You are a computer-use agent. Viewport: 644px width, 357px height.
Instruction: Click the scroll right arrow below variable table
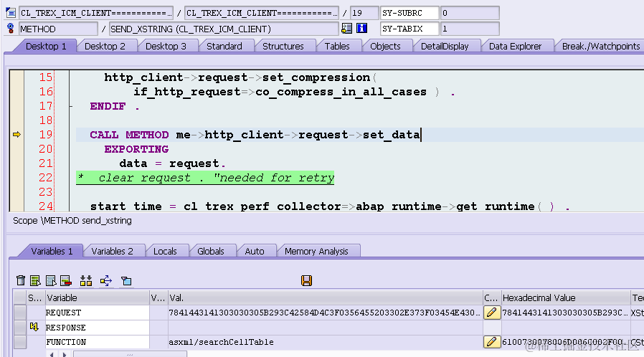[x=65, y=354]
